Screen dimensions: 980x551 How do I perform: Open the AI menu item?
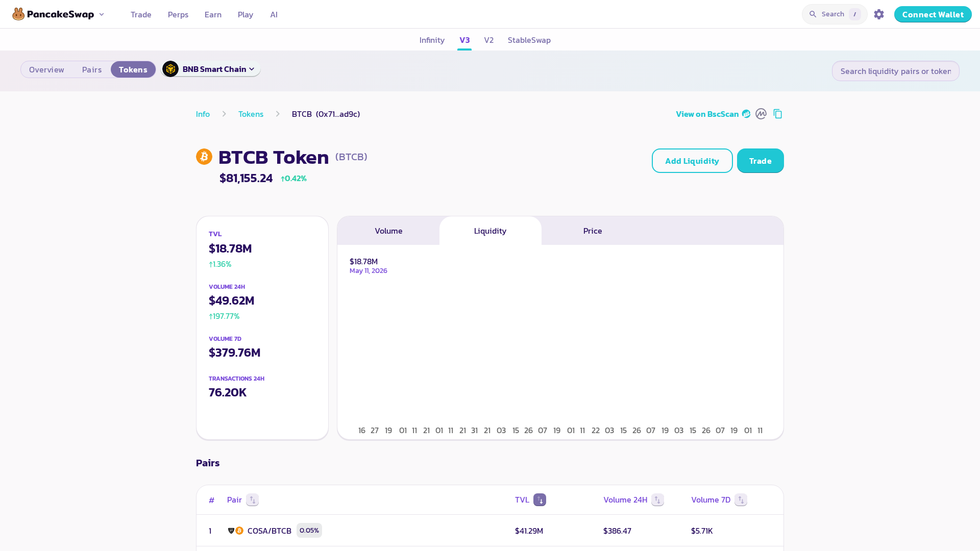point(274,14)
